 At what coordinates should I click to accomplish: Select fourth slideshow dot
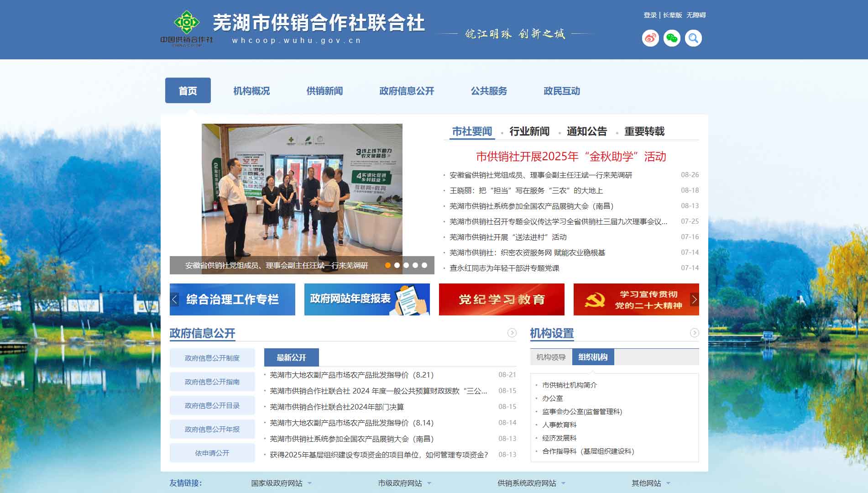(415, 265)
